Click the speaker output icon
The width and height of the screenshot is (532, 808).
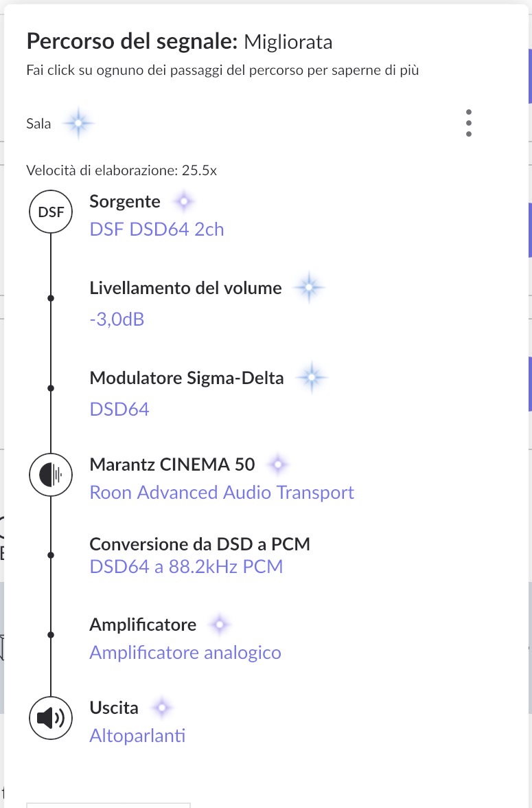pyautogui.click(x=51, y=719)
